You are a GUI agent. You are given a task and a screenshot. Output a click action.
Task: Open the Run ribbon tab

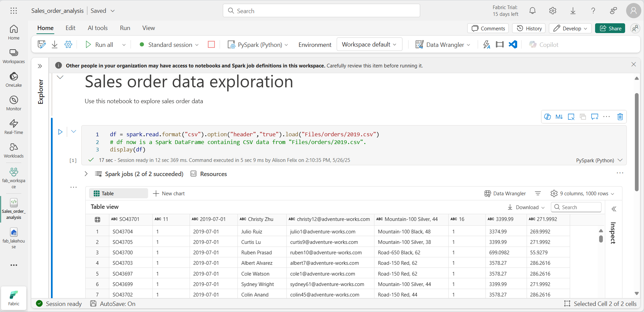(x=125, y=28)
